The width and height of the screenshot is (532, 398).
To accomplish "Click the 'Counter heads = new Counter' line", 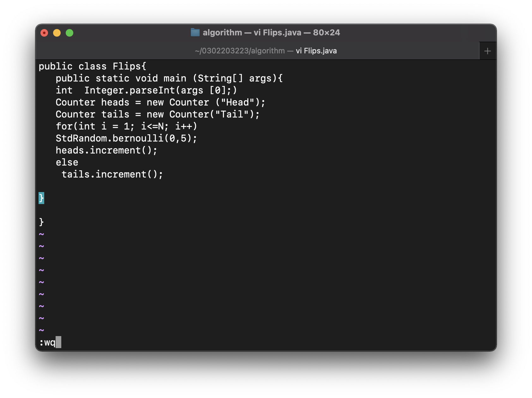I will tap(160, 102).
